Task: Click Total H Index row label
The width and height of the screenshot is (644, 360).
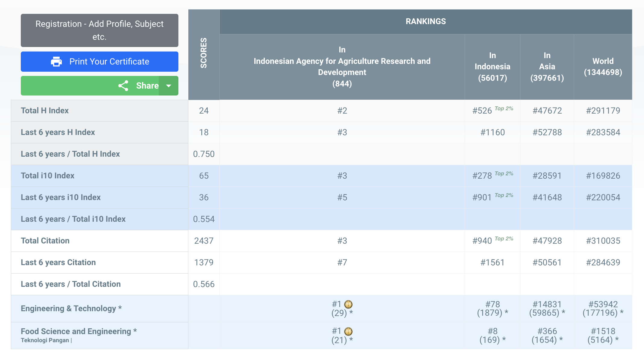Action: point(45,111)
